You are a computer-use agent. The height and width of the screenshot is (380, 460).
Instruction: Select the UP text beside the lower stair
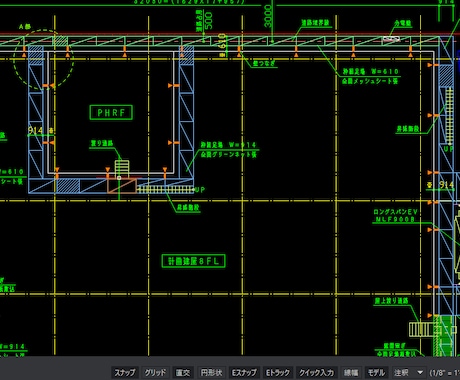coord(200,190)
